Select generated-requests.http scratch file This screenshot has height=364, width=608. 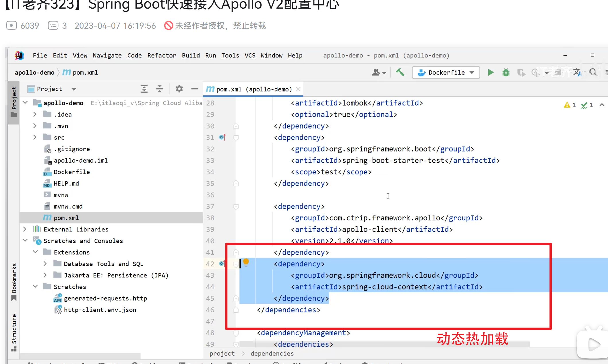(x=105, y=298)
